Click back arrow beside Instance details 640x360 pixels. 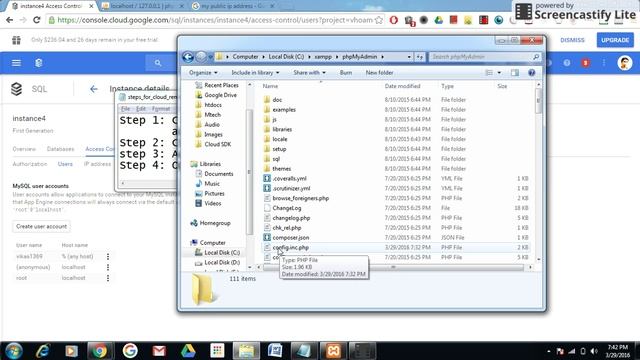[x=94, y=89]
